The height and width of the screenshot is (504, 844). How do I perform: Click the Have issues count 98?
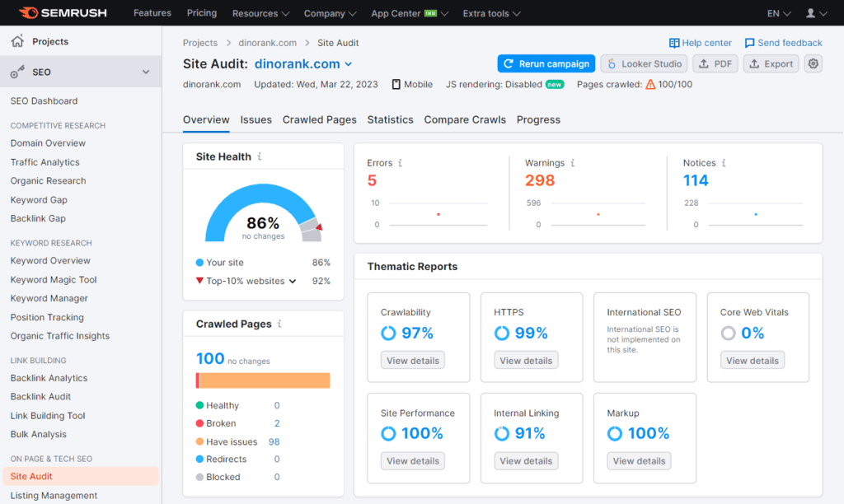pyautogui.click(x=274, y=441)
